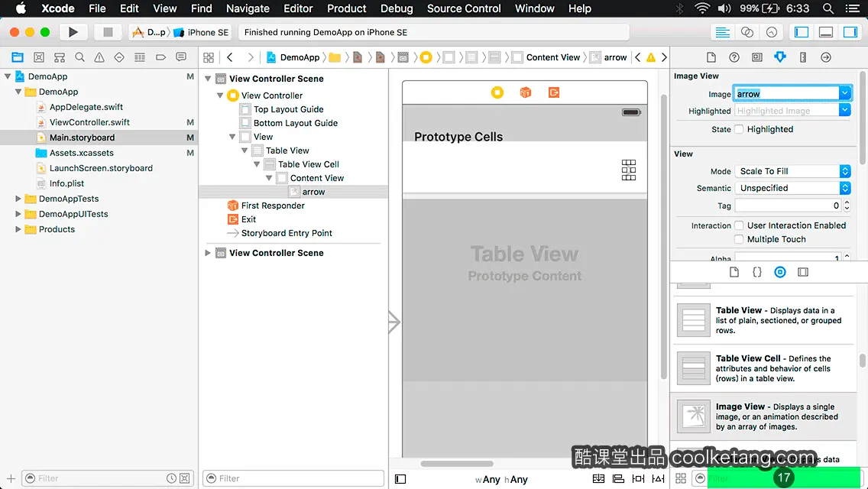The image size is (868, 489).
Task: Show the Standard editor
Action: click(x=722, y=32)
